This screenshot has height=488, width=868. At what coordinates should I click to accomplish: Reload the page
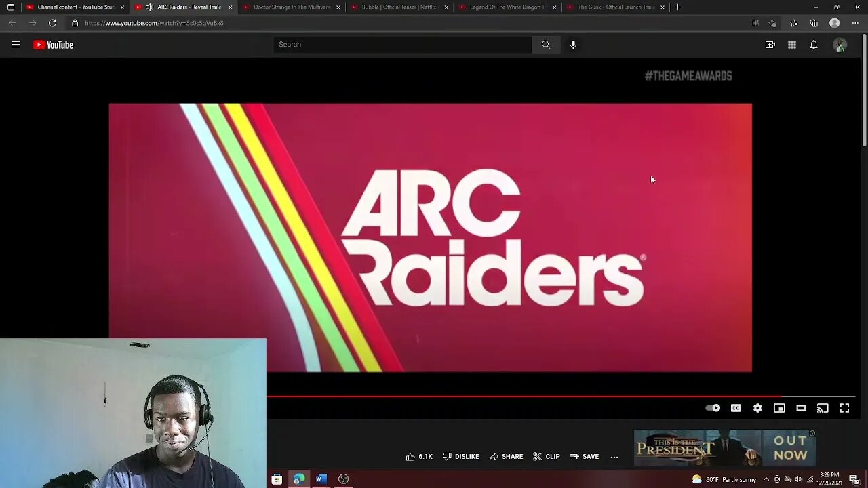point(52,23)
